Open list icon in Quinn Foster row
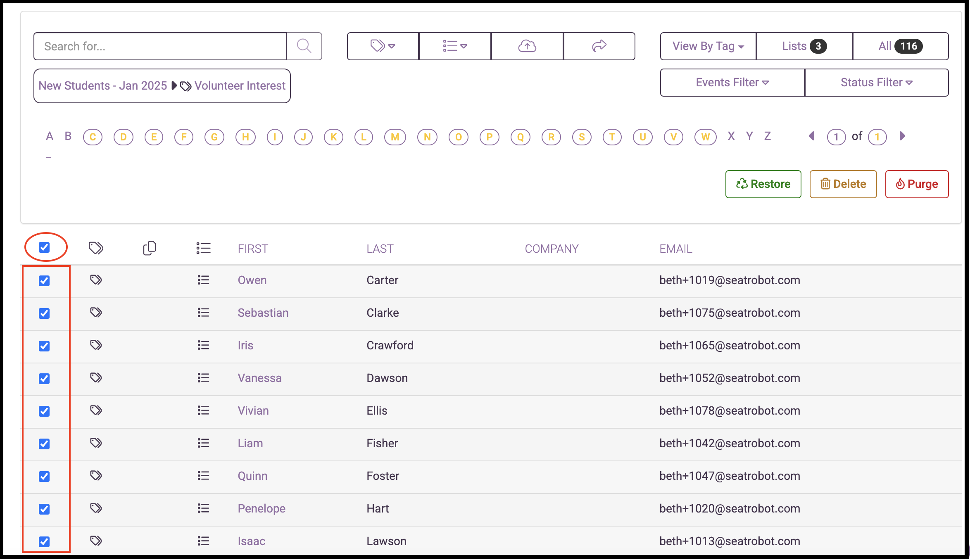The image size is (970, 560). point(203,476)
